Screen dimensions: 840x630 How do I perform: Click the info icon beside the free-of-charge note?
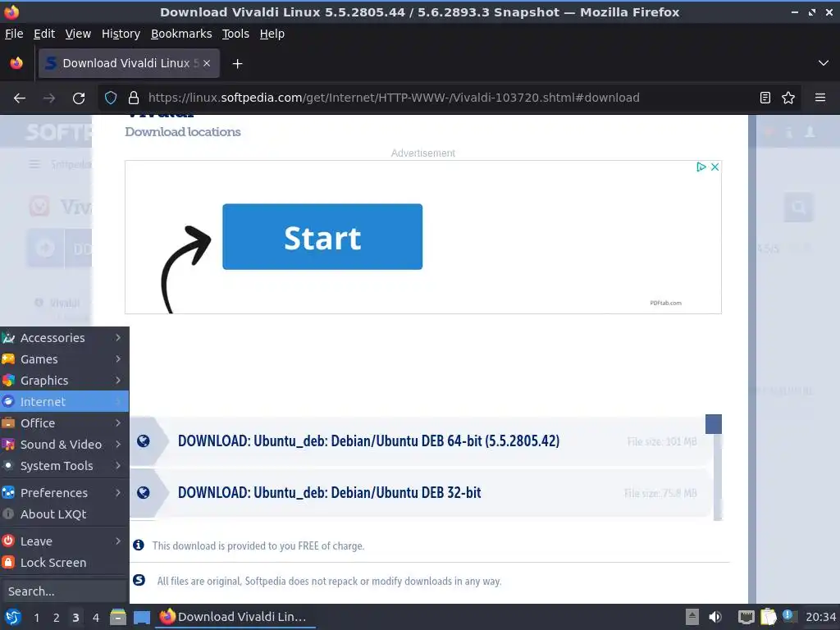coord(138,545)
